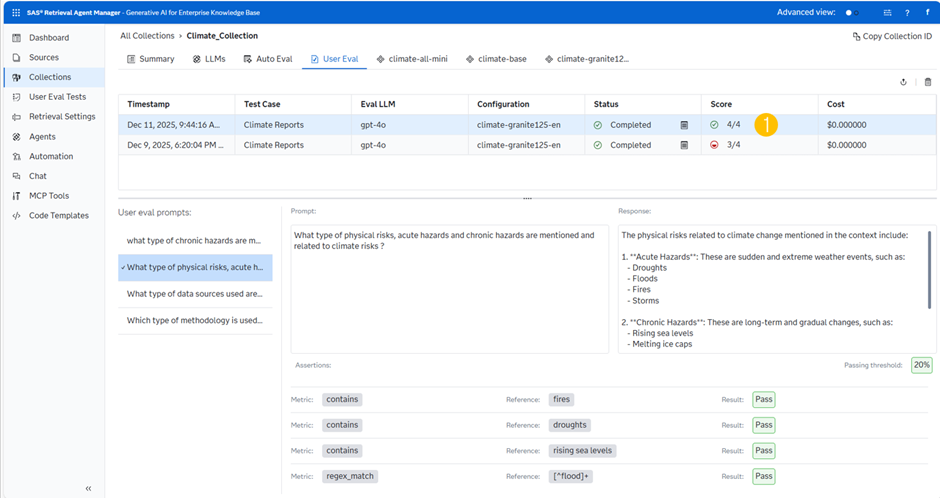Click the Score column header
The image size is (940, 498).
pyautogui.click(x=721, y=104)
